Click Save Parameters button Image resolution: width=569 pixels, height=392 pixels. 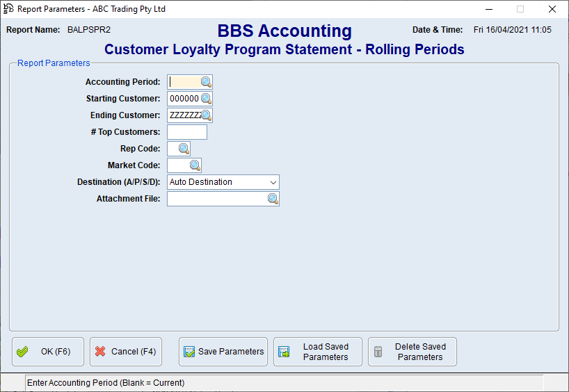click(x=223, y=352)
